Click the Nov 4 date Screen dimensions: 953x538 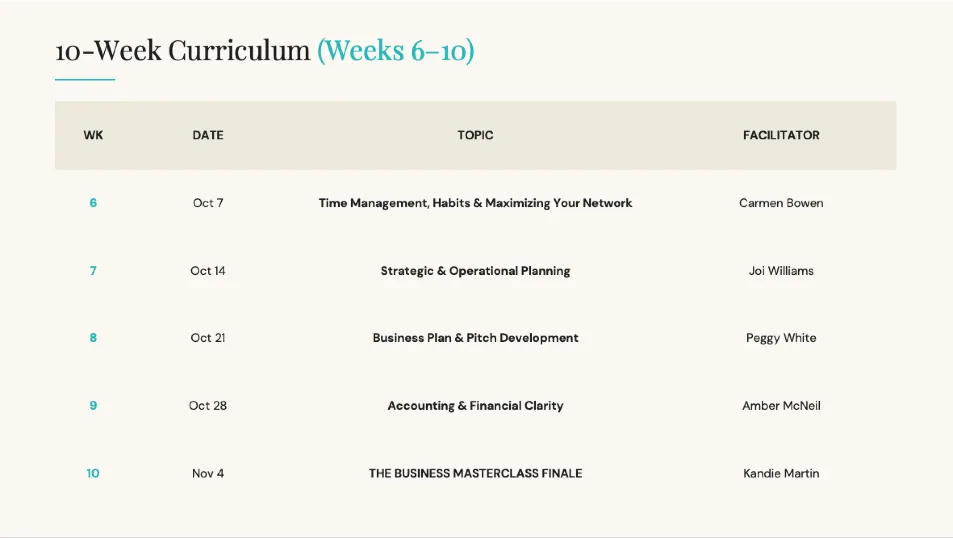coord(208,473)
